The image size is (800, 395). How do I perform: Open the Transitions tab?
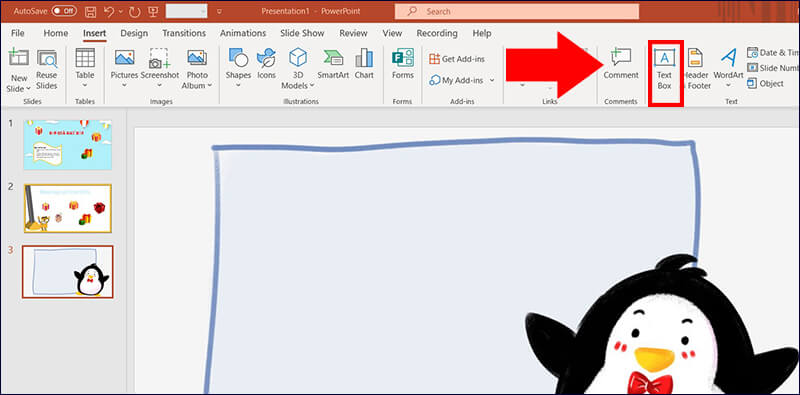184,33
